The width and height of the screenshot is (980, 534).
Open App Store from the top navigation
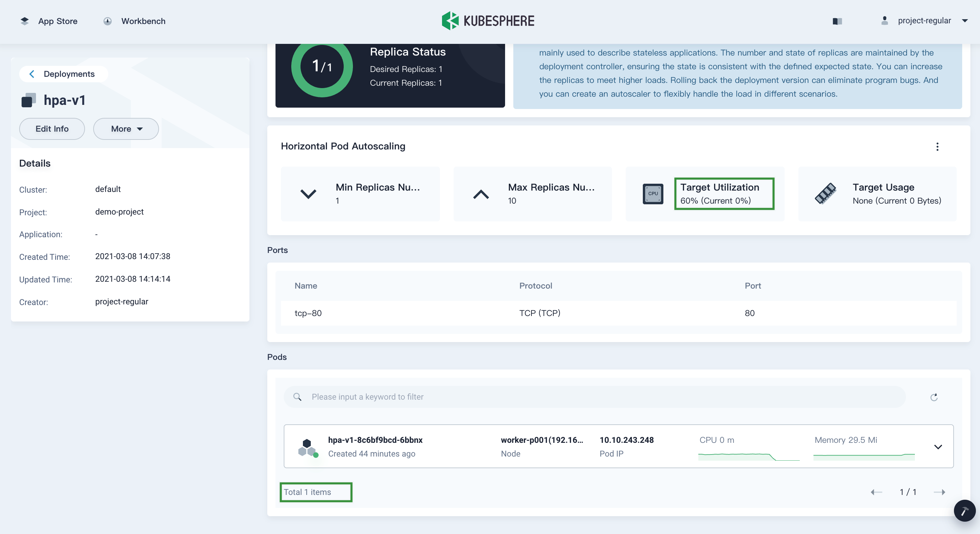coord(58,21)
